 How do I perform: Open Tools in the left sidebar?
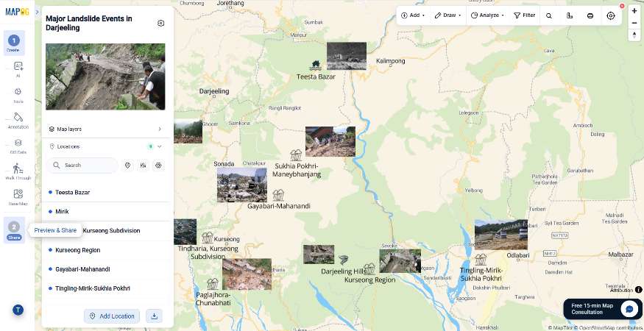[18, 94]
